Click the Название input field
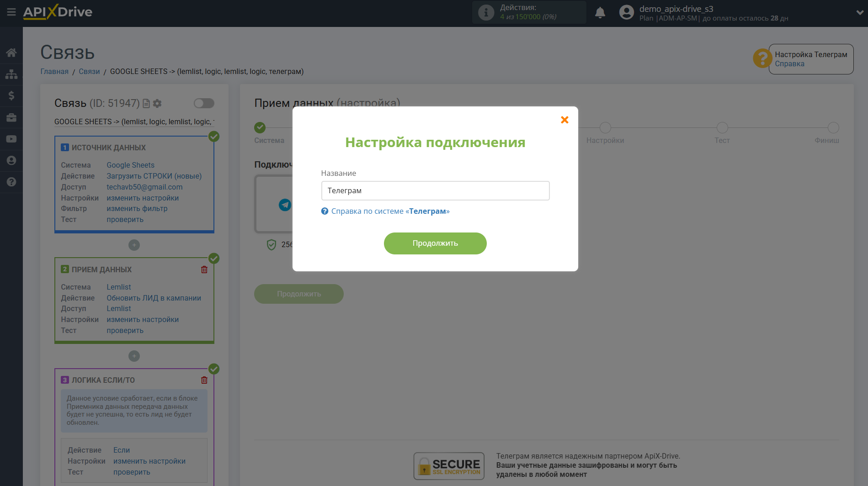The width and height of the screenshot is (868, 486). [435, 190]
